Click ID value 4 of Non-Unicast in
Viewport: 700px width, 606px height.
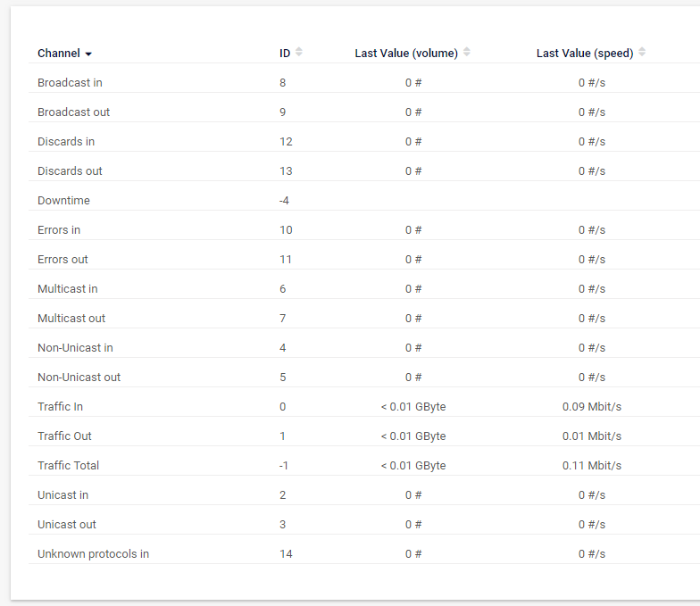click(x=283, y=348)
